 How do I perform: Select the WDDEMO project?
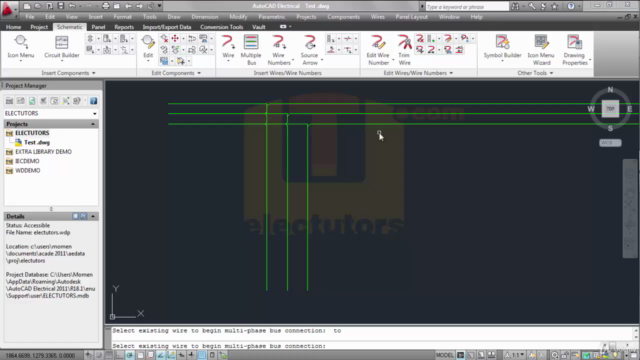pyautogui.click(x=27, y=171)
